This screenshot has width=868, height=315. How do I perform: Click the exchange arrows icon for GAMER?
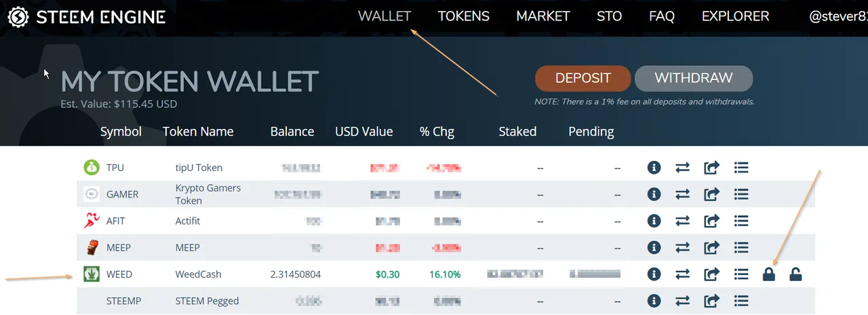pos(683,194)
